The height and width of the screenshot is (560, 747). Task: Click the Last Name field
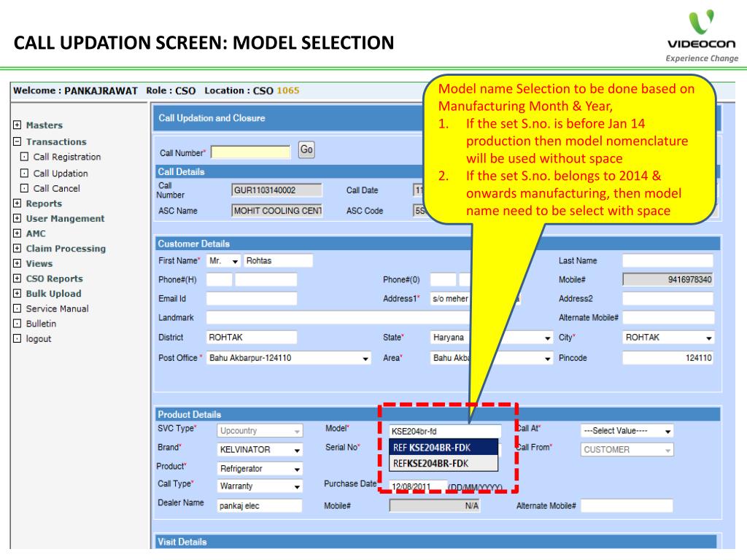pos(667,261)
